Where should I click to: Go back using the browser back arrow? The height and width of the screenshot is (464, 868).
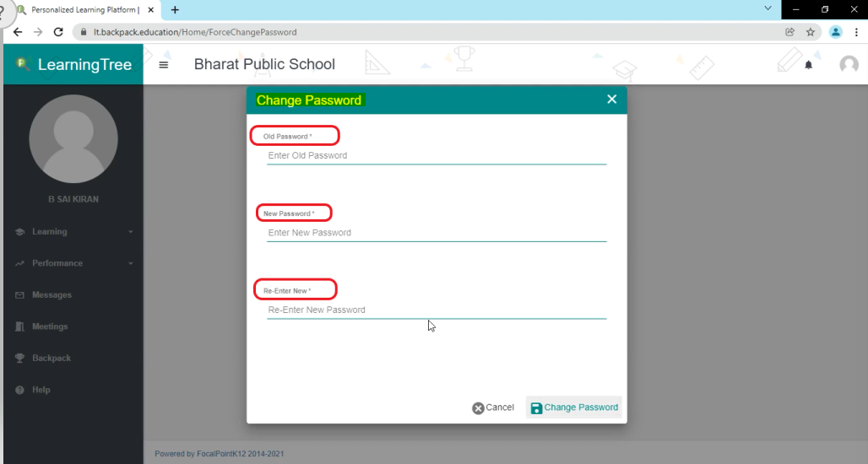[x=18, y=32]
